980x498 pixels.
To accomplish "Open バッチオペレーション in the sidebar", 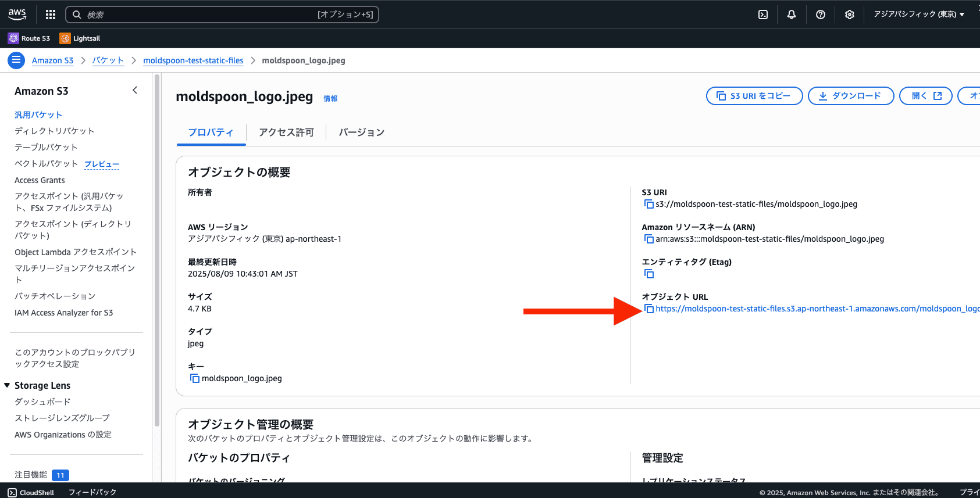I will click(55, 296).
